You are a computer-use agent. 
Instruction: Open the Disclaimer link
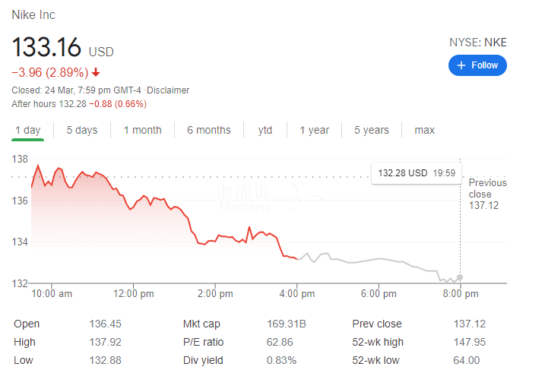point(168,90)
